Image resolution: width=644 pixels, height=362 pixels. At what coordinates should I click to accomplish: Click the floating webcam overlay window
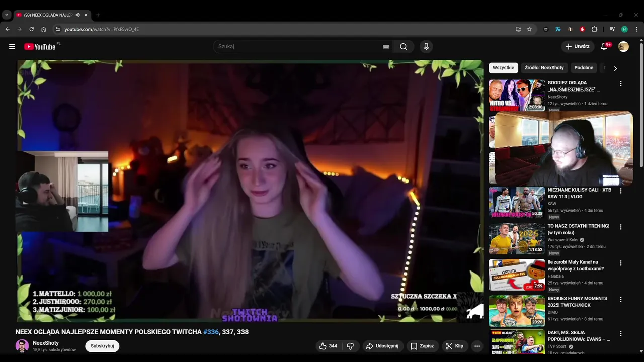(563, 149)
